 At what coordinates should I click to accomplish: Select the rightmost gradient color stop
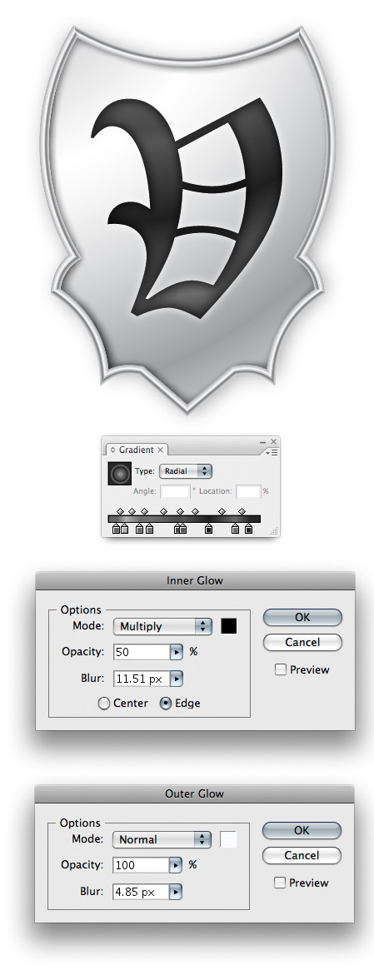[248, 530]
